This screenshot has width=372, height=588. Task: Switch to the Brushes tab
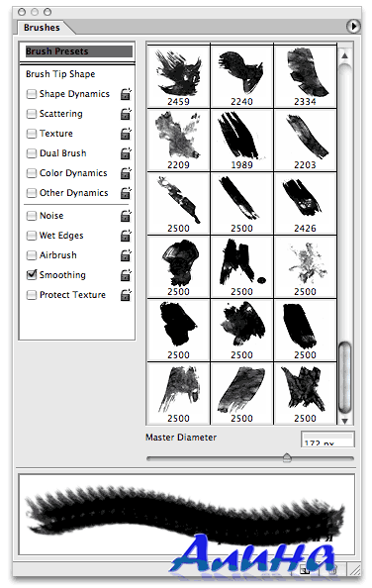click(42, 28)
